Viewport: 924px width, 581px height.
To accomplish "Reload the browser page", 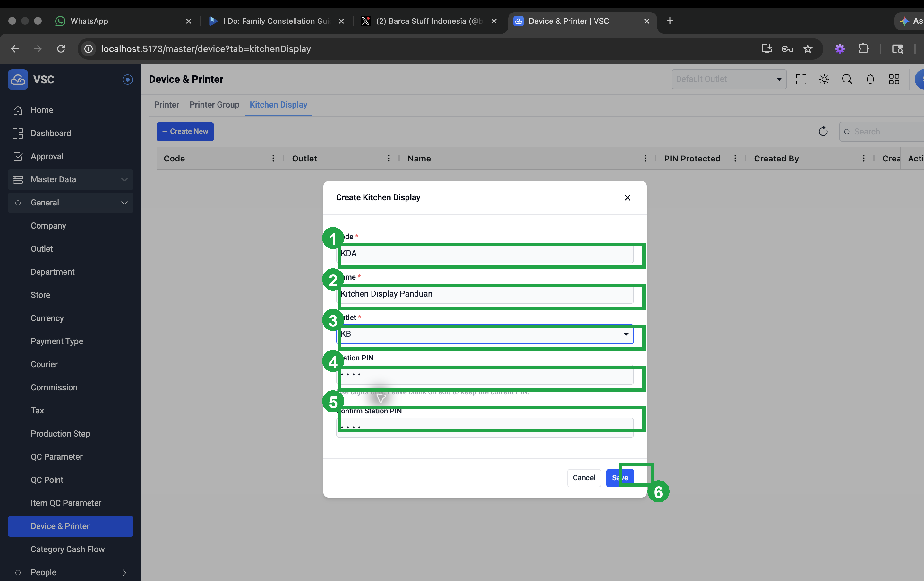I will (61, 49).
